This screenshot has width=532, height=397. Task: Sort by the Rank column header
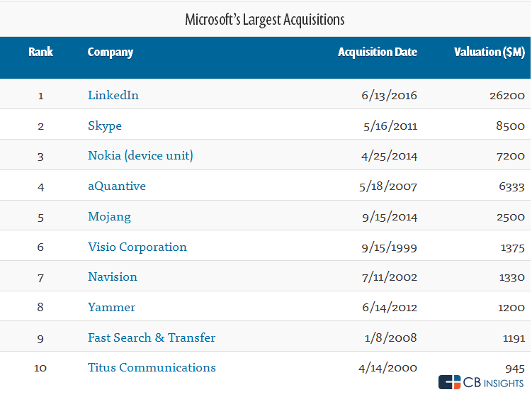point(40,52)
